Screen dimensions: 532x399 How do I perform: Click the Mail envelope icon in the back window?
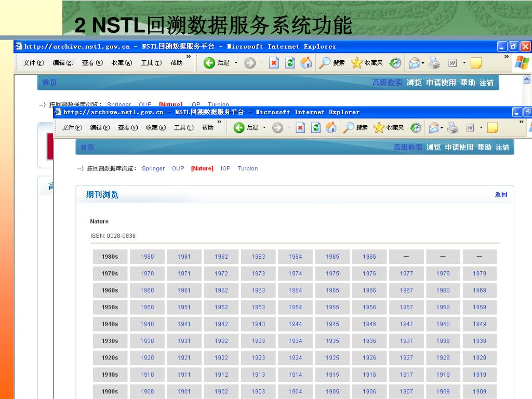[x=414, y=63]
